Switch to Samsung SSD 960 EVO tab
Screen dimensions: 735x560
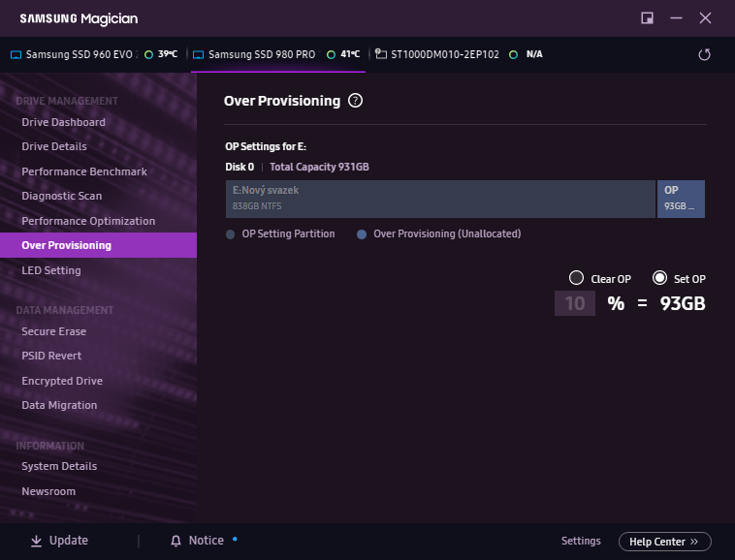(x=94, y=55)
